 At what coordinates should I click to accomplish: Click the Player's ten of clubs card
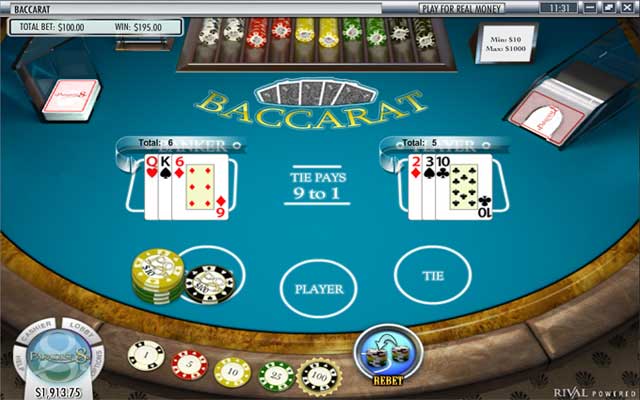point(464,187)
